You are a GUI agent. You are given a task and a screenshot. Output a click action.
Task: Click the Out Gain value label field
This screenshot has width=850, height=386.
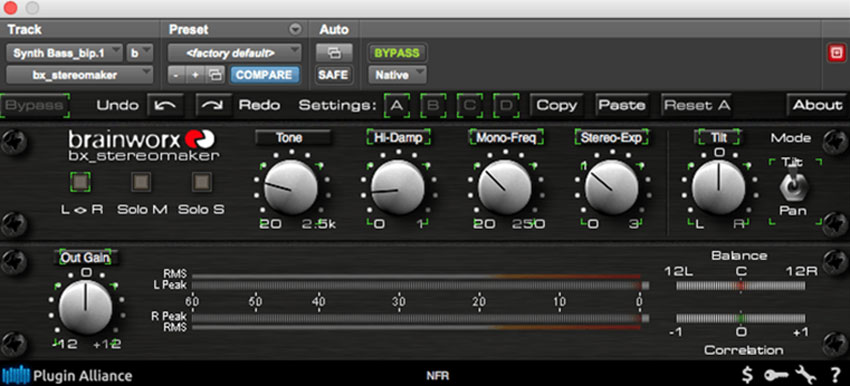pyautogui.click(x=86, y=258)
